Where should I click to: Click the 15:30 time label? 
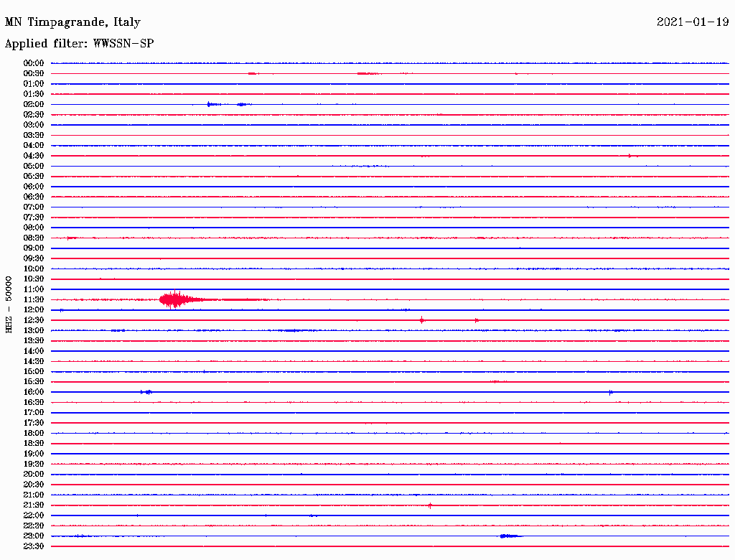[34, 382]
